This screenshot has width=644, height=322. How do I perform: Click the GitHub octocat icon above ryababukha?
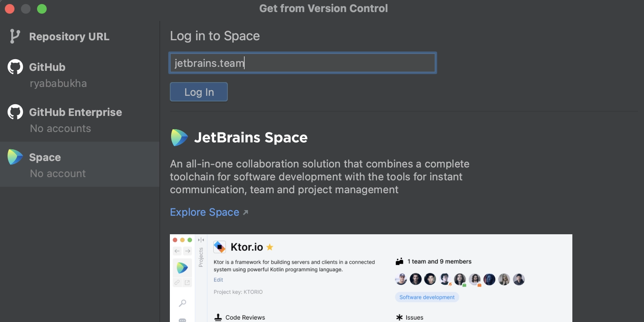pyautogui.click(x=15, y=67)
